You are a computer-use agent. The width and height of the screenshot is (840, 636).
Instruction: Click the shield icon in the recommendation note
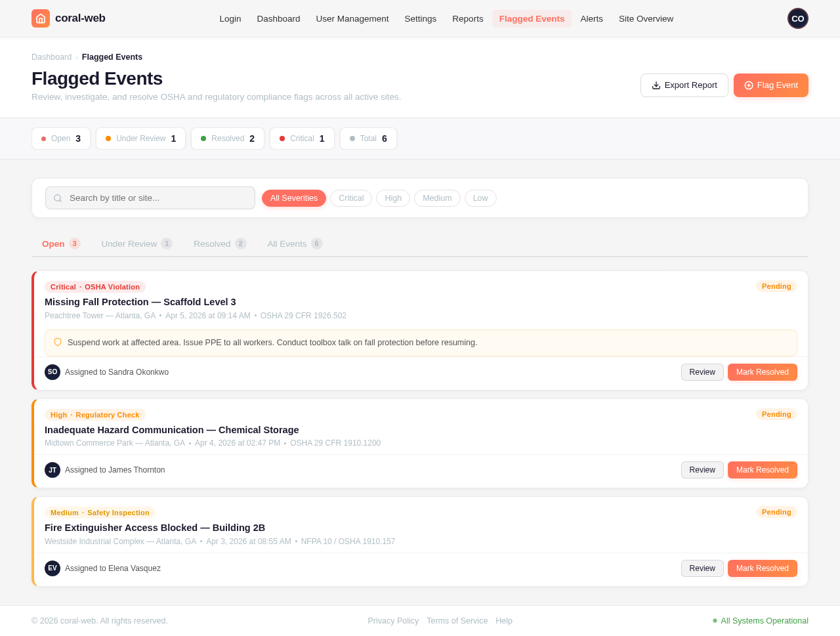[58, 342]
